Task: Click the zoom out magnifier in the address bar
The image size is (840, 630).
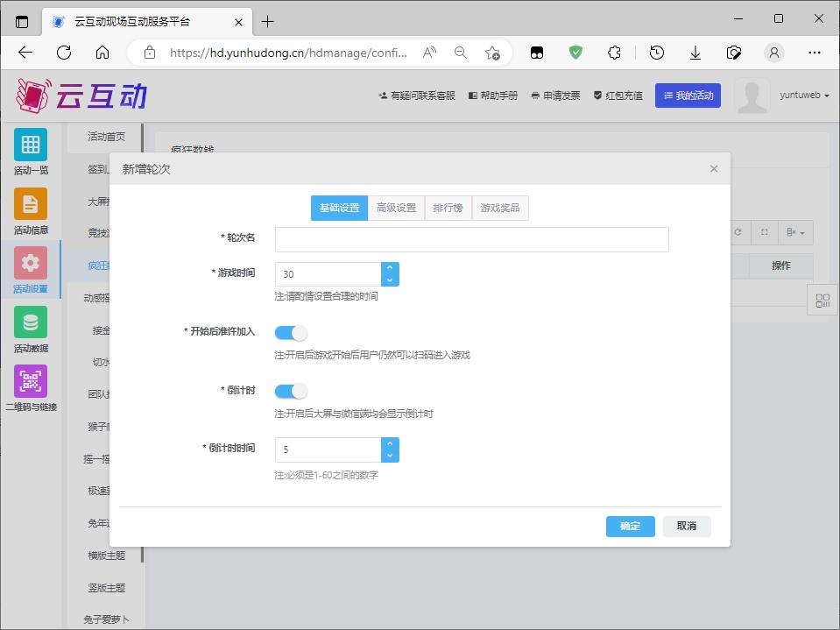Action: [x=460, y=53]
